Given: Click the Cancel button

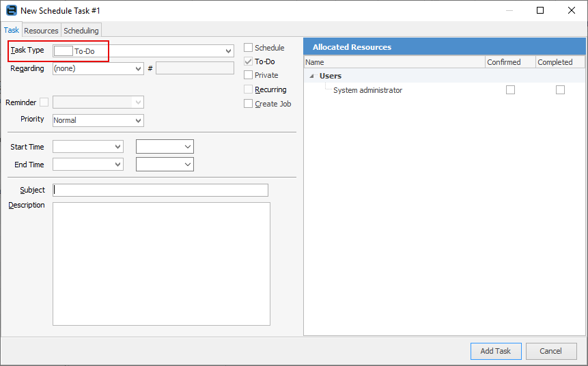Looking at the screenshot, I should pos(551,352).
